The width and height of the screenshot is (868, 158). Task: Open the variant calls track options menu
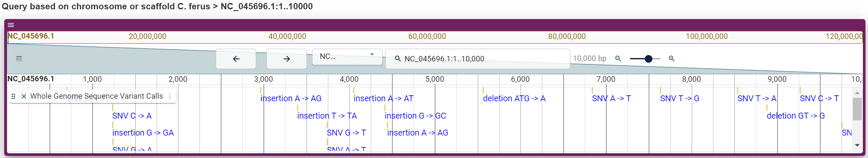tap(170, 96)
